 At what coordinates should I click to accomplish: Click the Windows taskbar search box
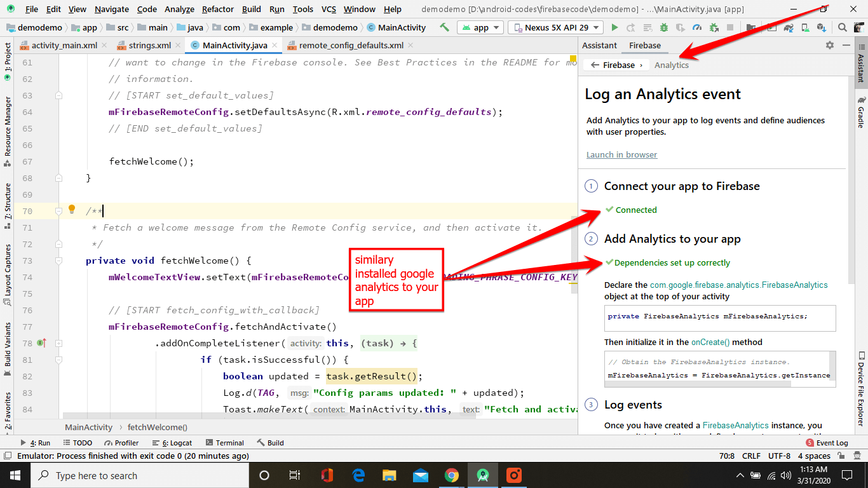140,475
